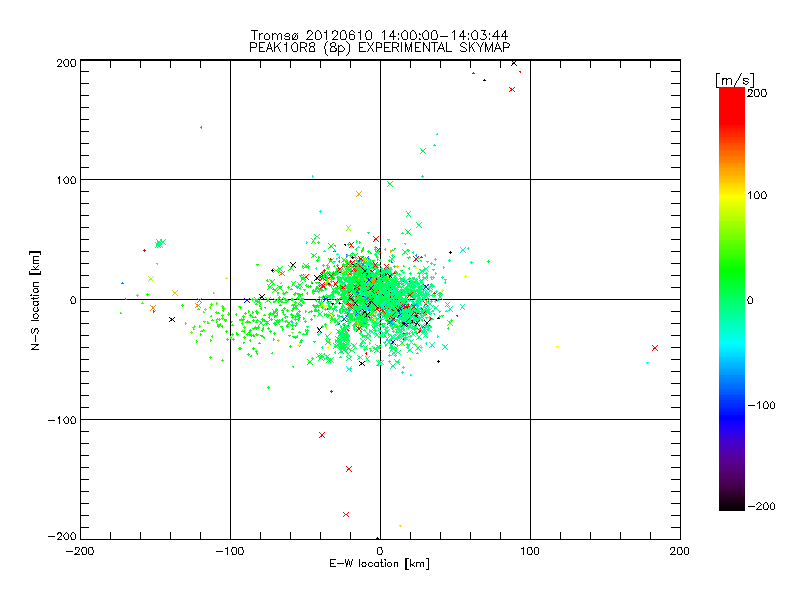This screenshot has height=600, width=800.
Task: Select the 'E-W location [km]' axis label
Action: point(379,563)
